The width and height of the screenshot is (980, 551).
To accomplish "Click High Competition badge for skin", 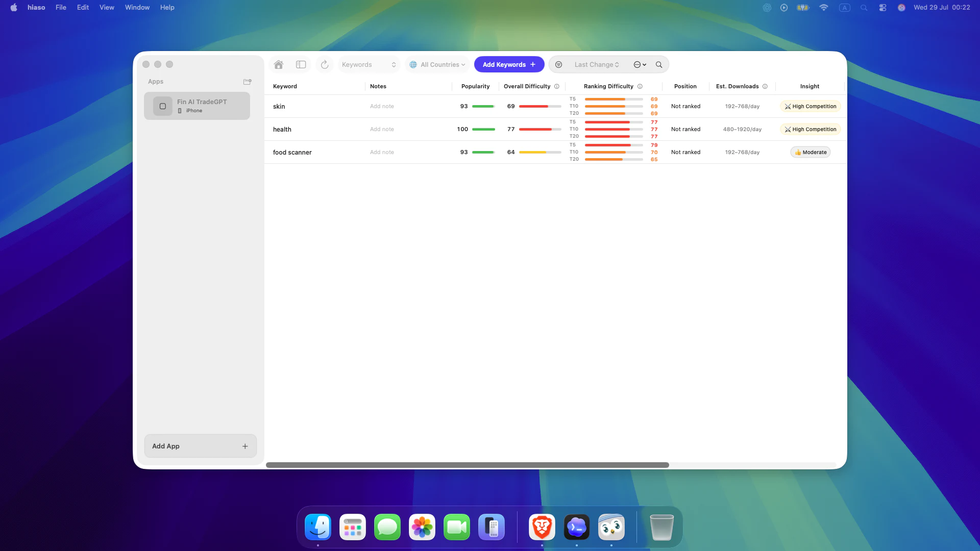I will coord(811,106).
